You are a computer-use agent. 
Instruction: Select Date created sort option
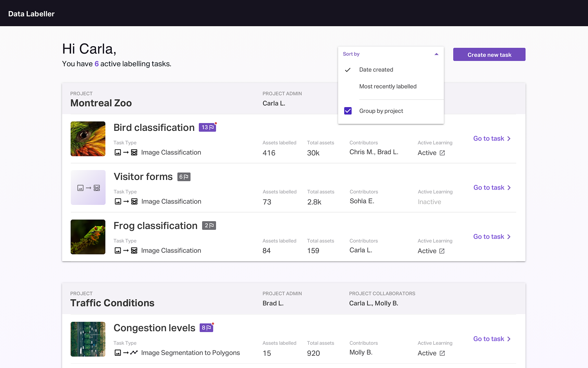click(x=376, y=70)
